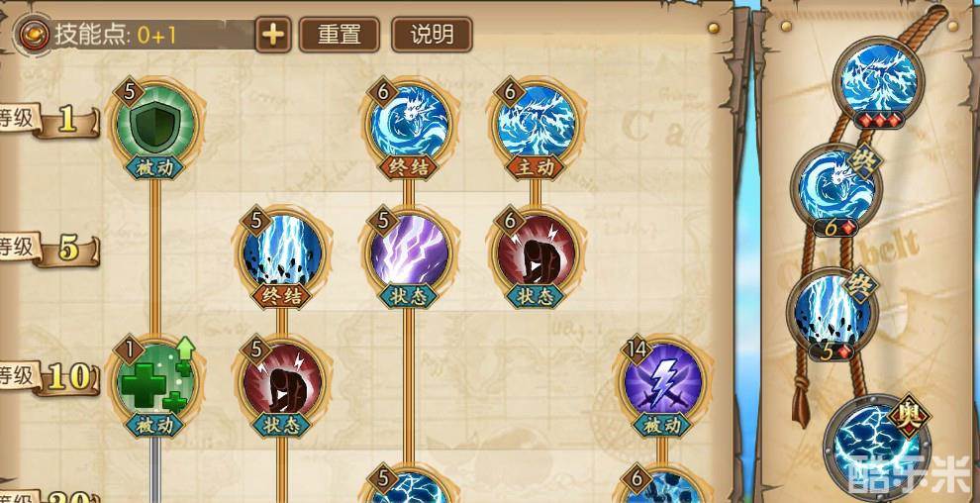Select the water dragon 终结 skill level 6
Screen dimensions: 980x503
(408, 124)
